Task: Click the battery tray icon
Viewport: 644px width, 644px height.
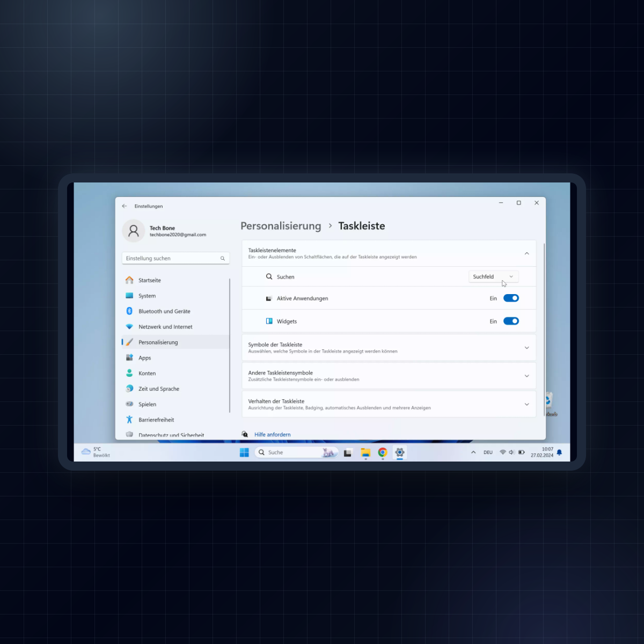Action: click(522, 452)
